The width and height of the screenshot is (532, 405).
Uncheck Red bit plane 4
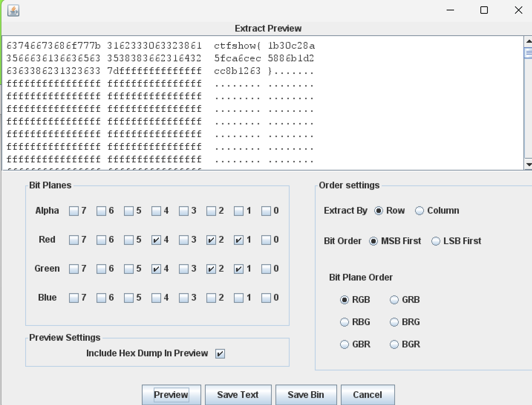pyautogui.click(x=156, y=240)
